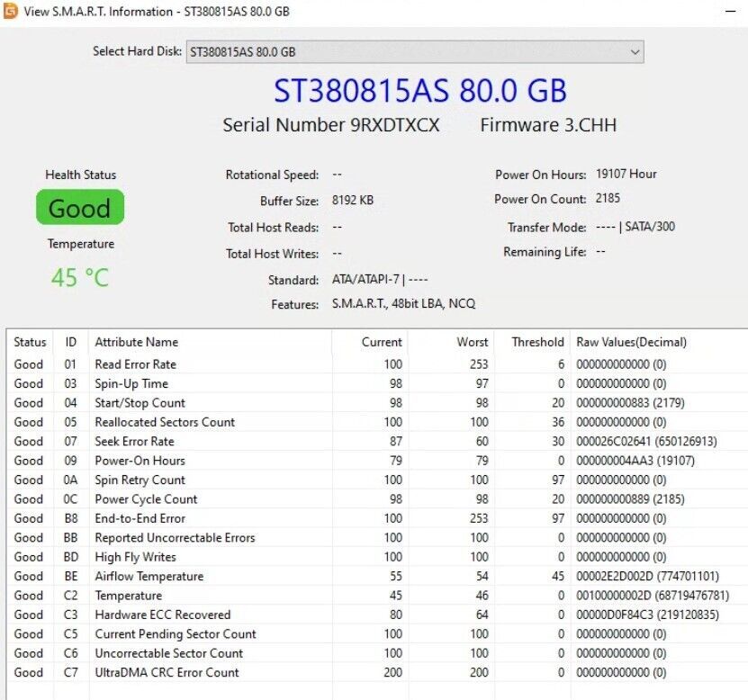Viewport: 748px width, 700px height.
Task: Select the Airflow Temperature row
Action: coord(377,576)
